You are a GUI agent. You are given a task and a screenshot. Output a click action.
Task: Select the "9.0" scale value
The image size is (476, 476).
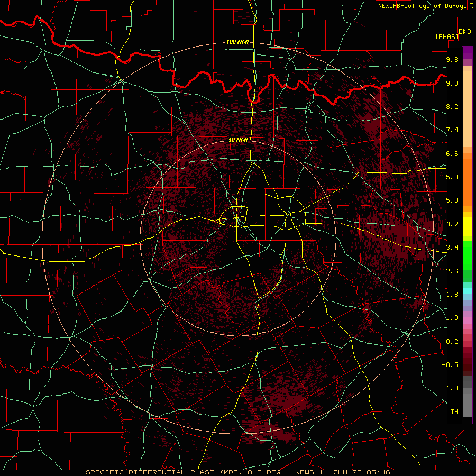(x=452, y=83)
